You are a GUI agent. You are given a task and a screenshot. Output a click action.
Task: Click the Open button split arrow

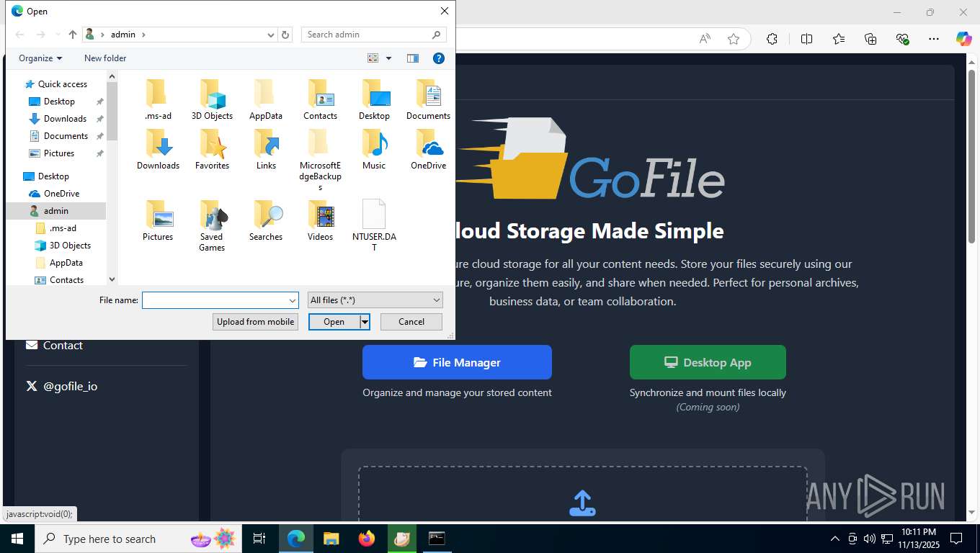[365, 322]
